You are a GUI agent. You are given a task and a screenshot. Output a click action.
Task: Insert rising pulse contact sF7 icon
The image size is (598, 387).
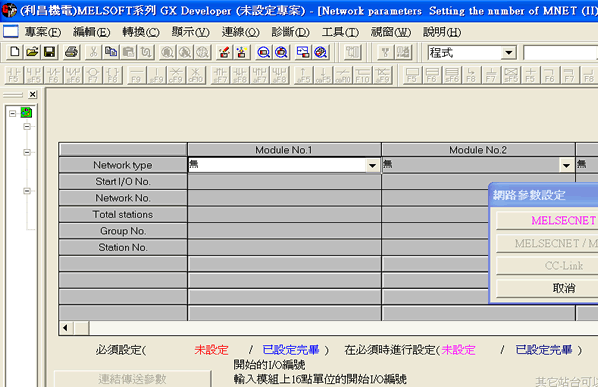coord(220,75)
